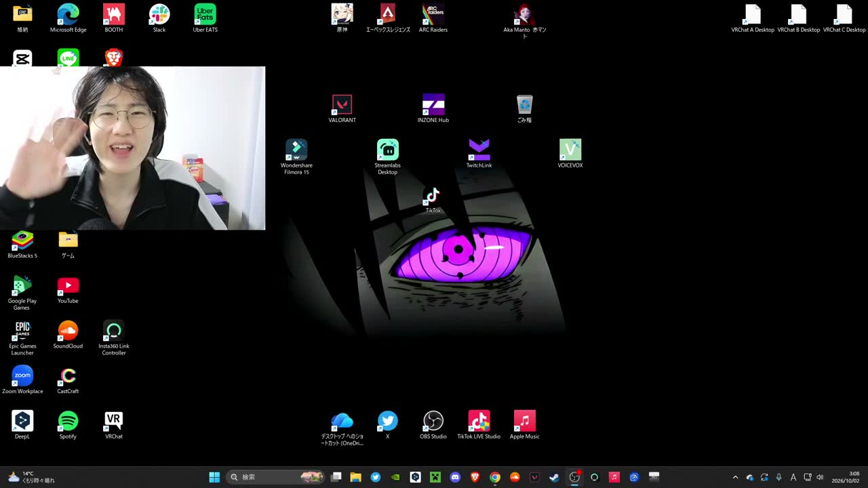
Task: Select the X desktop shortcut
Action: [x=387, y=424]
